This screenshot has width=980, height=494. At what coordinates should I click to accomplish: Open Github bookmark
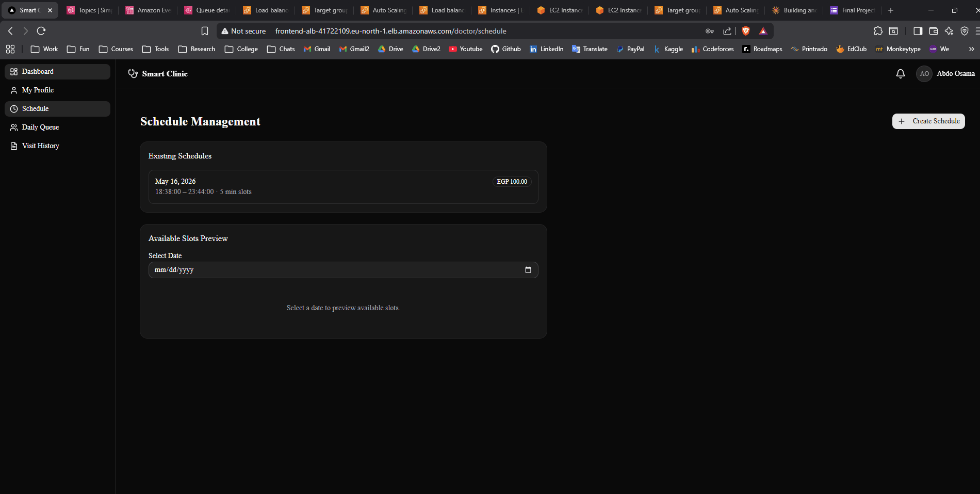tap(506, 49)
